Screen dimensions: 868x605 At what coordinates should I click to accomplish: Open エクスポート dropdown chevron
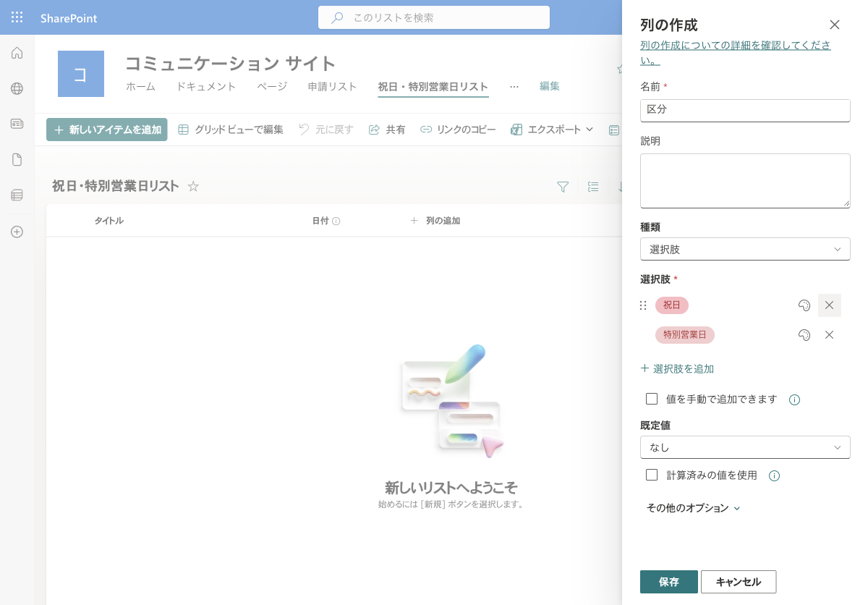[590, 130]
